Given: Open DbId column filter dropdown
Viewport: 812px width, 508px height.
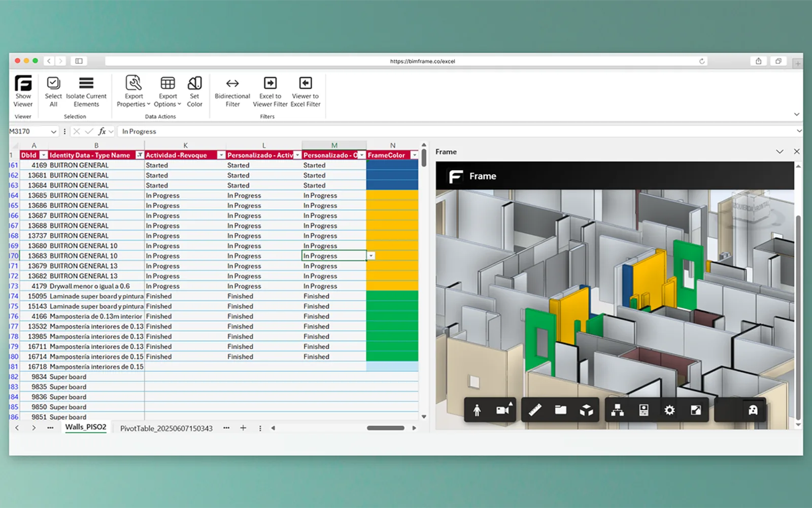Looking at the screenshot, I should pyautogui.click(x=44, y=155).
